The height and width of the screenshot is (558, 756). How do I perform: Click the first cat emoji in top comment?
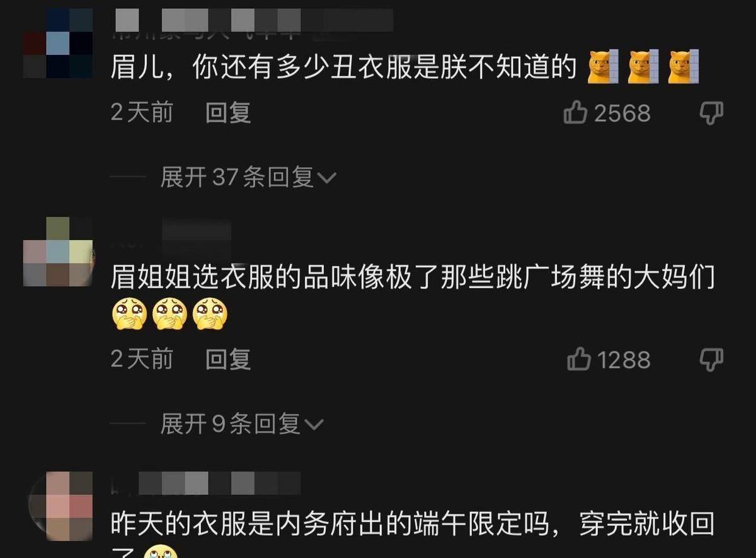click(x=602, y=67)
